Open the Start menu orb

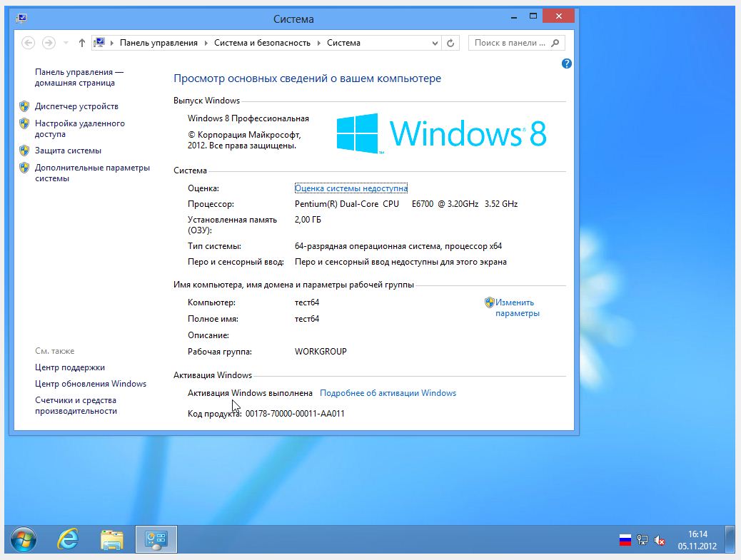point(24,539)
